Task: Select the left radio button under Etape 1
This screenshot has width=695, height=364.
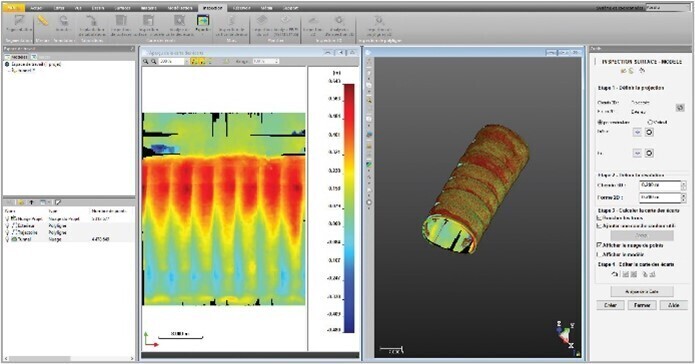Action: [x=600, y=122]
